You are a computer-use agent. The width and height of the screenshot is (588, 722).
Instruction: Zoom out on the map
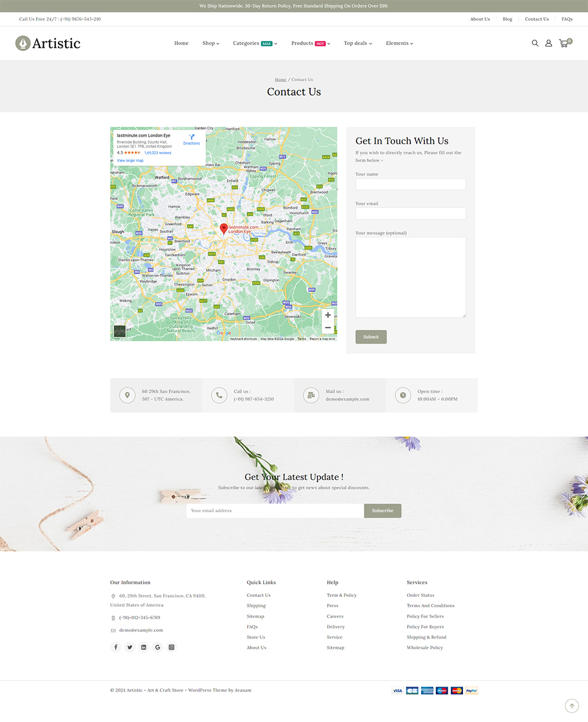(328, 328)
